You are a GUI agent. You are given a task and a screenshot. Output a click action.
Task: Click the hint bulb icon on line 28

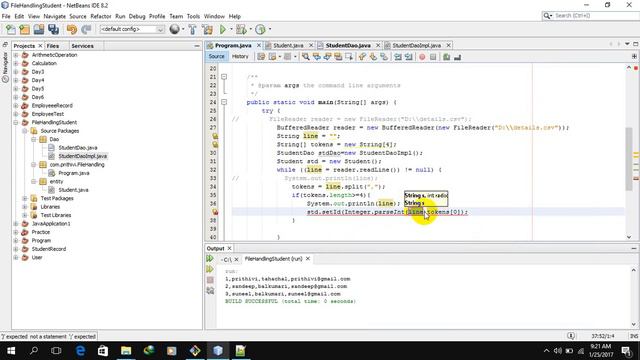[215, 136]
